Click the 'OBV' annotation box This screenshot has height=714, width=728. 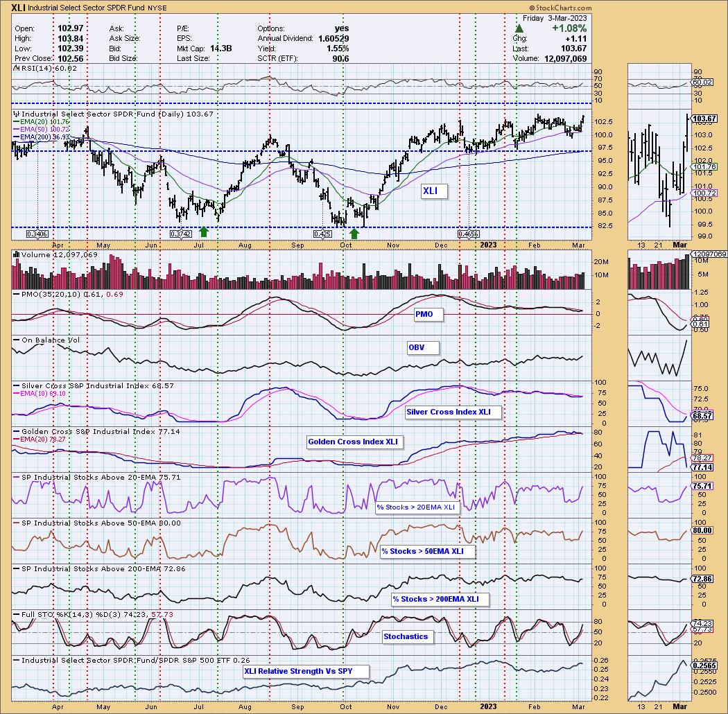click(422, 347)
